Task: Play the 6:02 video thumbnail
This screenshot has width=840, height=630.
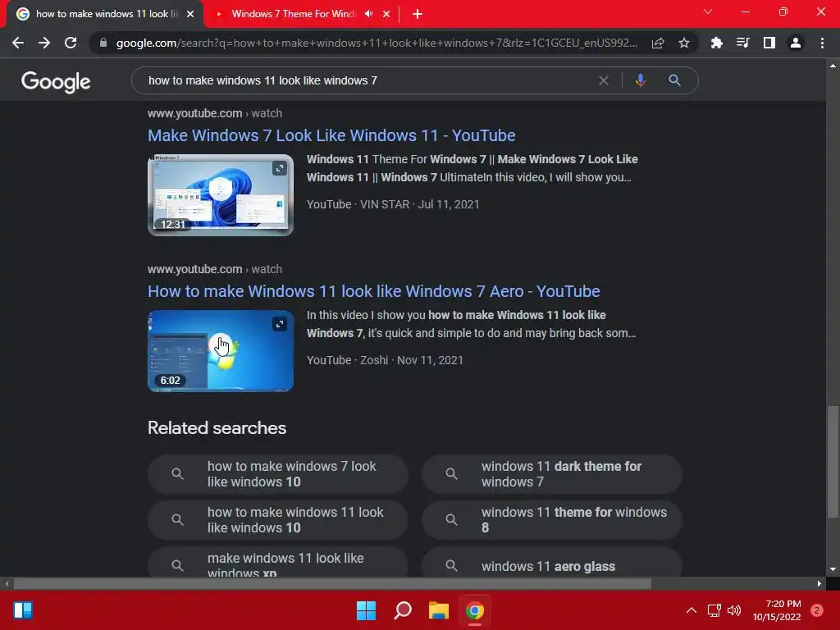Action: coord(220,351)
